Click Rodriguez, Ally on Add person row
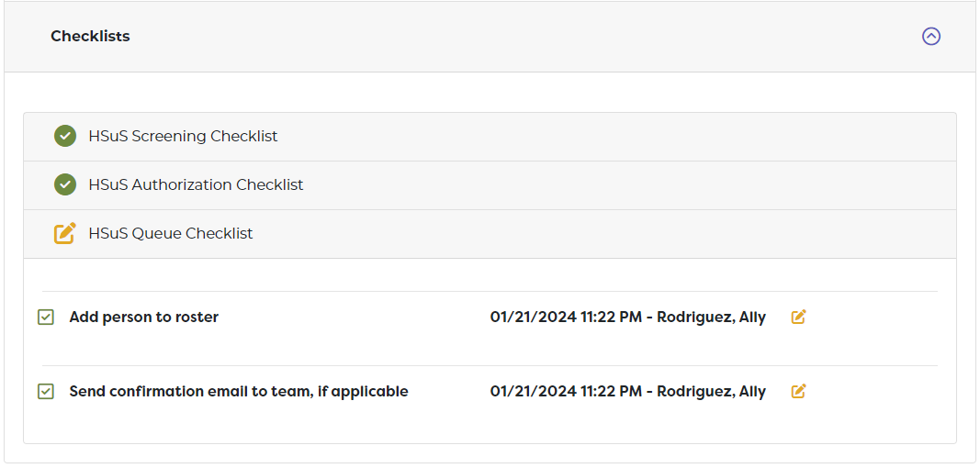The image size is (980, 468). coord(712,318)
